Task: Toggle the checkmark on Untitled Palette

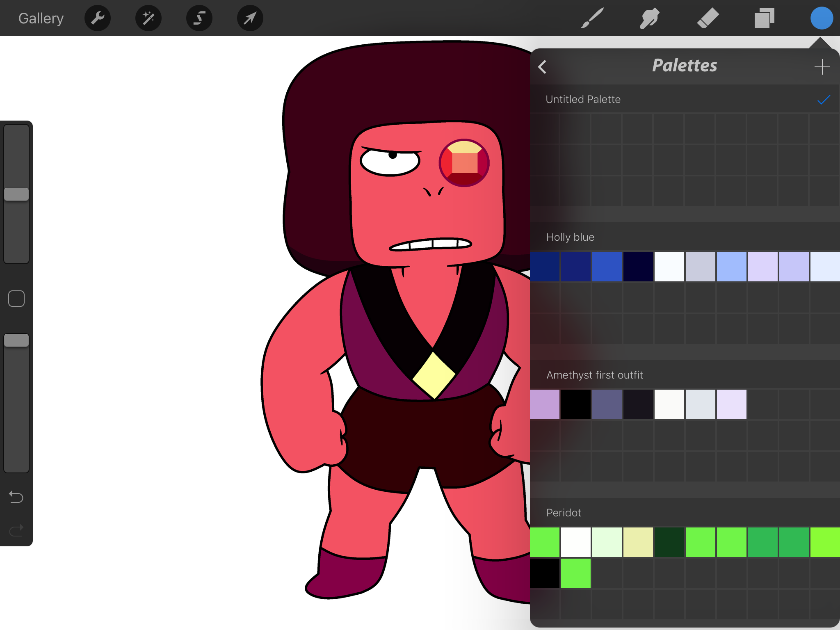Action: click(823, 99)
